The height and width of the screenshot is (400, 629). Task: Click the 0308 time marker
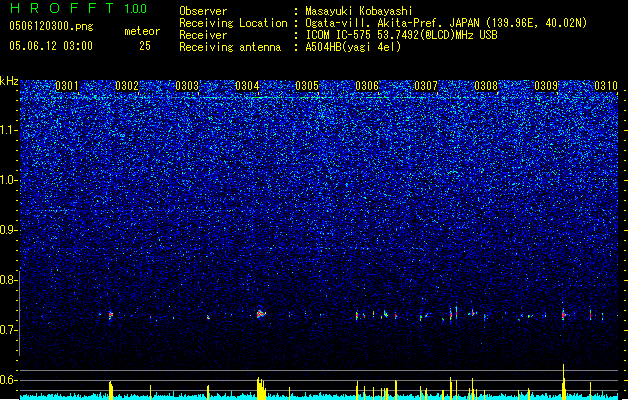[486, 86]
